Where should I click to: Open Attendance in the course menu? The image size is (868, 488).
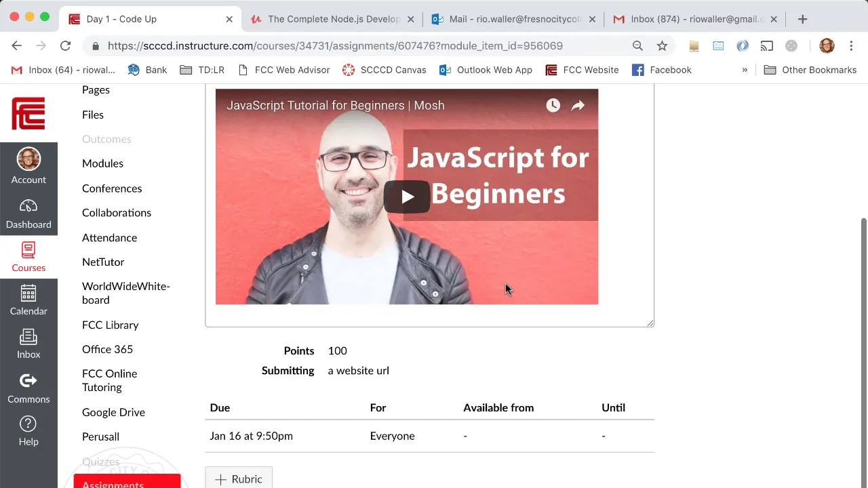(x=109, y=238)
